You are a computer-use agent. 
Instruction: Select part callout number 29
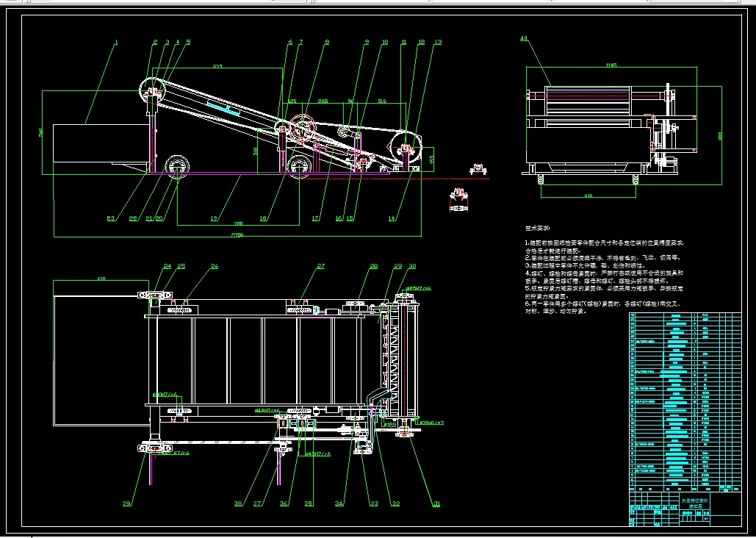tap(397, 266)
